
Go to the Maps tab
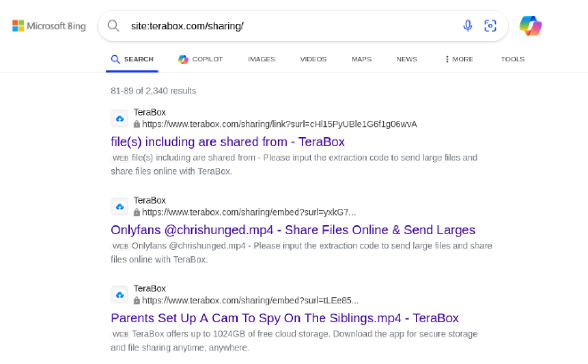(361, 59)
